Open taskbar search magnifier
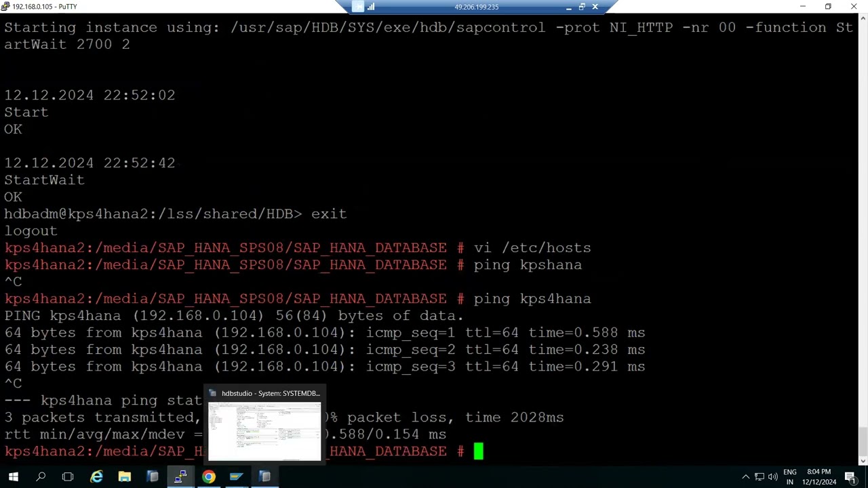Image resolution: width=868 pixels, height=488 pixels. (41, 476)
